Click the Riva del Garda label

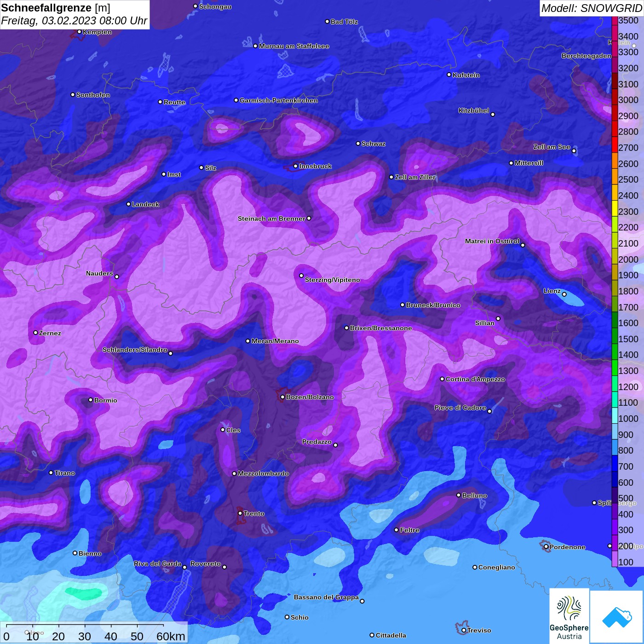[157, 563]
